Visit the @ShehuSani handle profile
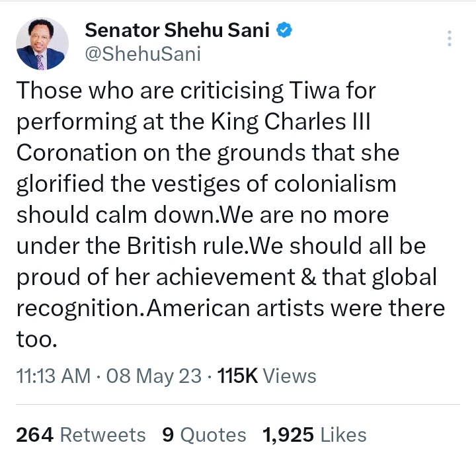 tap(142, 54)
